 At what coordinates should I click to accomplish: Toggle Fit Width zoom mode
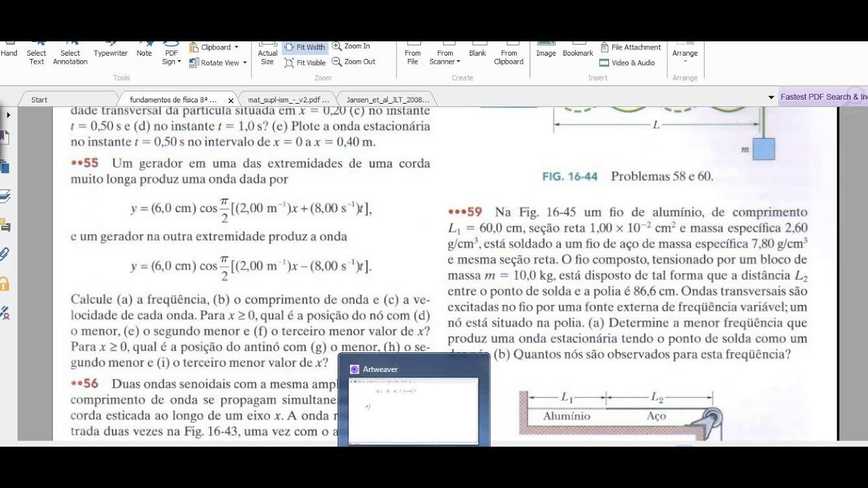tap(306, 47)
